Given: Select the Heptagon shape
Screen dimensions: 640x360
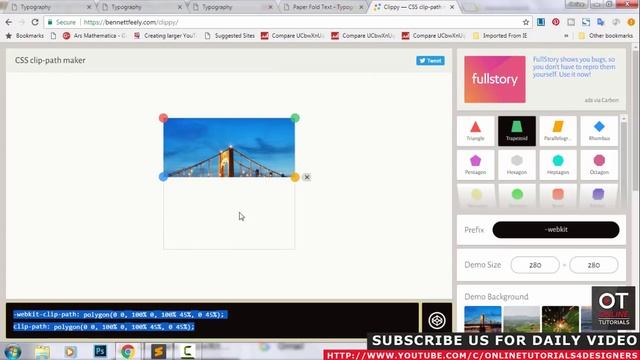Looking at the screenshot, I should (x=558, y=165).
